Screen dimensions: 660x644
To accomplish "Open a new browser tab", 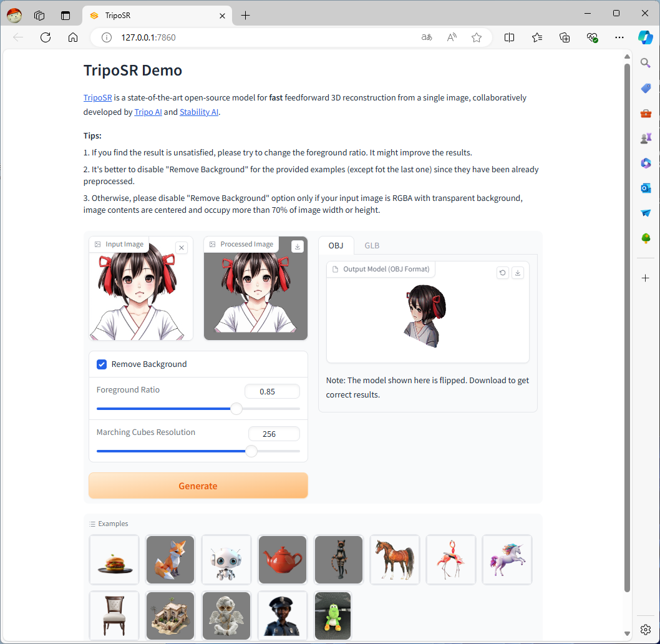I will (245, 16).
